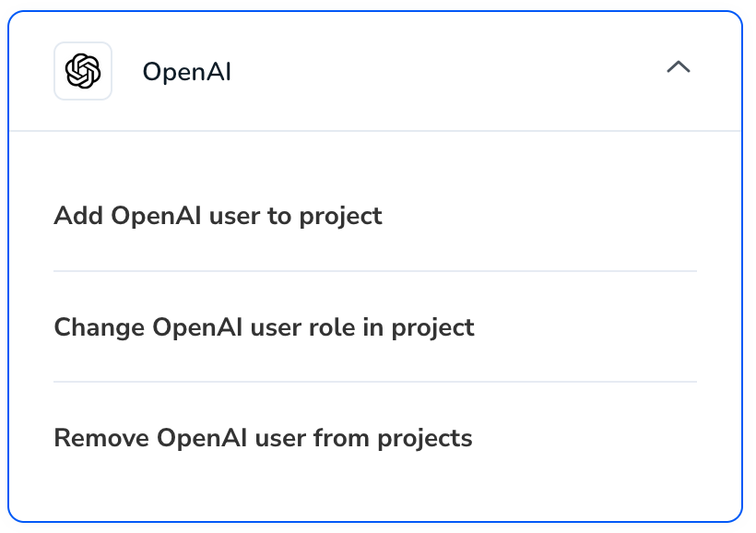Click the OpenAI header title
The width and height of the screenshot is (756, 533).
click(186, 72)
